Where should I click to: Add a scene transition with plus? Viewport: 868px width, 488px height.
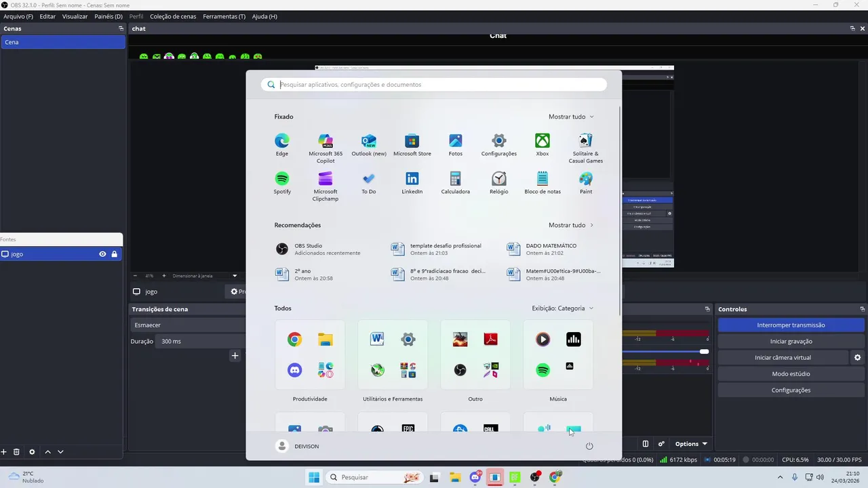point(235,355)
